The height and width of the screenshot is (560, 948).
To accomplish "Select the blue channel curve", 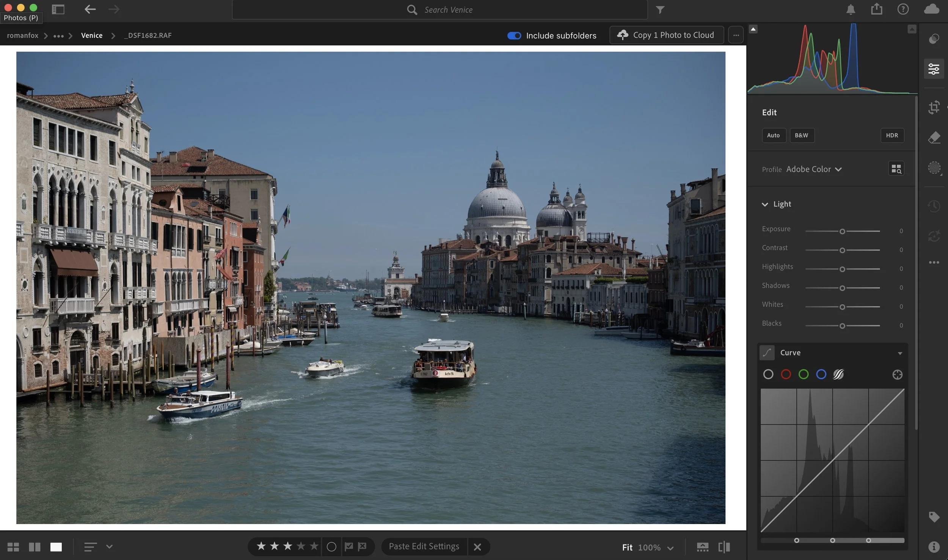I will 821,374.
